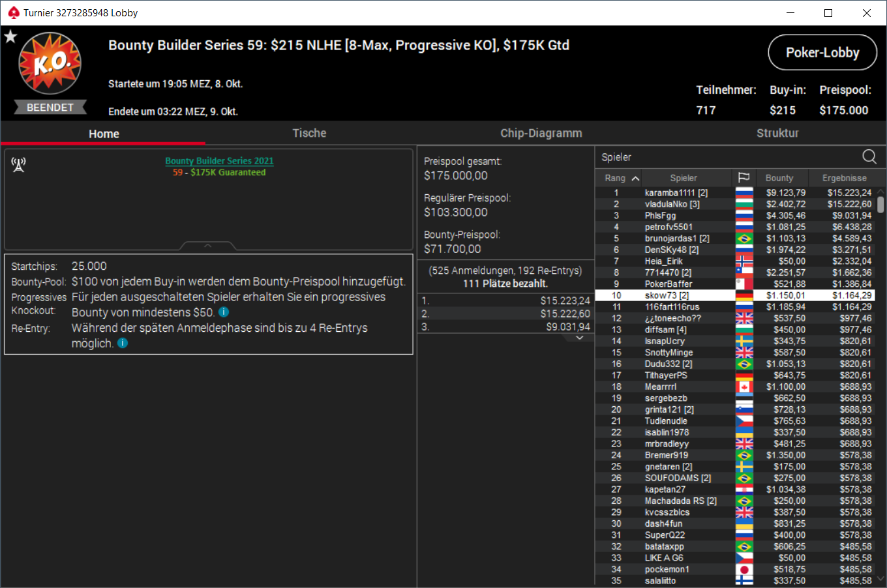Viewport: 887px width, 588px height.
Task: Collapse the tournament banner panel chevron
Action: pos(207,246)
